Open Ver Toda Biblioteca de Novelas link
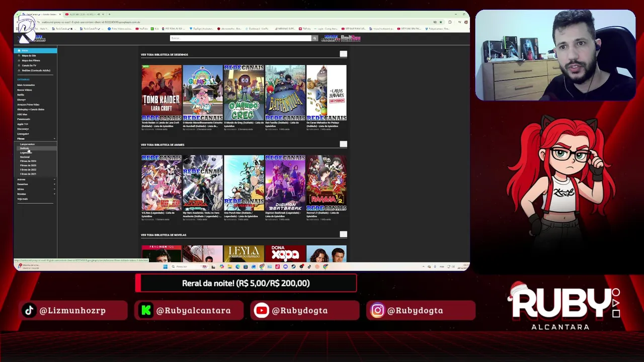644x362 pixels. pyautogui.click(x=163, y=235)
